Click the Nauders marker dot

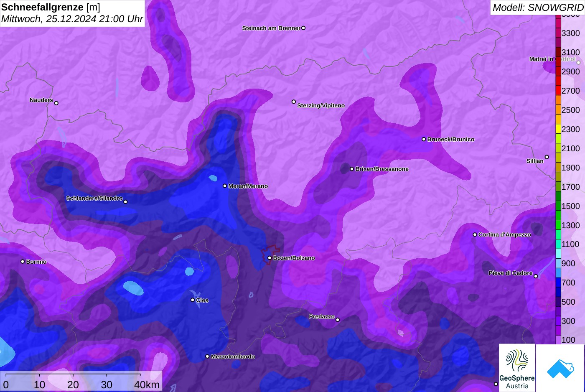point(56,103)
